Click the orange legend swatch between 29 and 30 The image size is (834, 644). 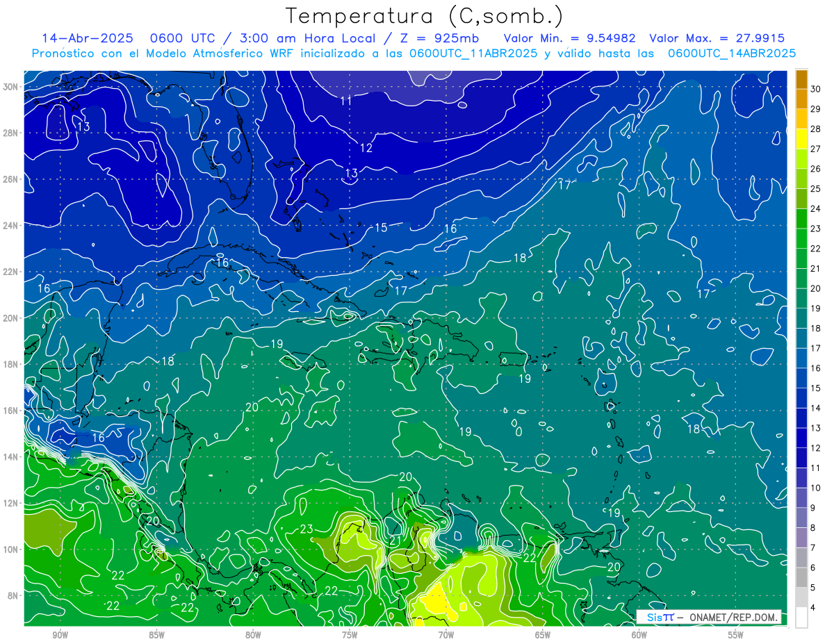point(801,99)
